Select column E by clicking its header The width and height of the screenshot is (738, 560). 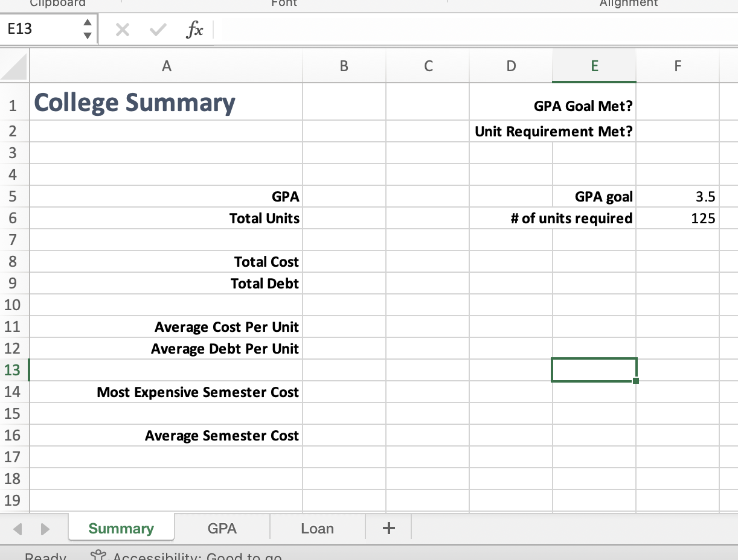pyautogui.click(x=594, y=65)
